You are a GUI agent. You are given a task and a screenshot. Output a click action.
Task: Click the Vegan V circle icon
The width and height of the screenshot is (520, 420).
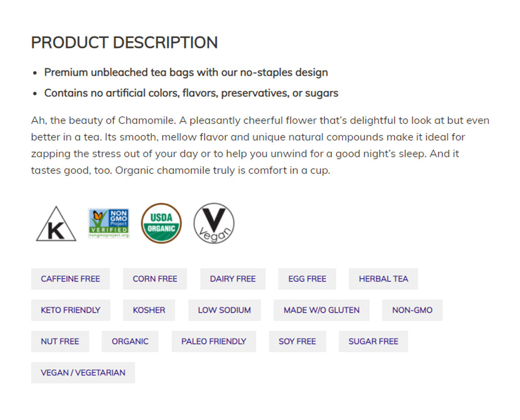pyautogui.click(x=214, y=224)
